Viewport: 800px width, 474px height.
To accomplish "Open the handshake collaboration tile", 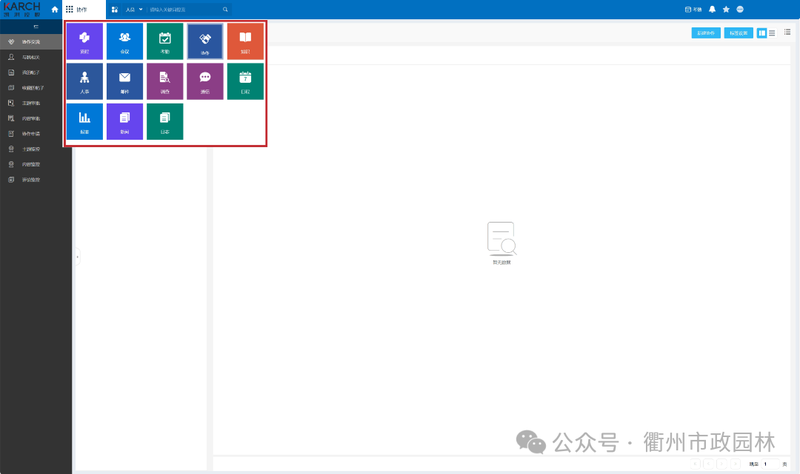I will tap(205, 41).
